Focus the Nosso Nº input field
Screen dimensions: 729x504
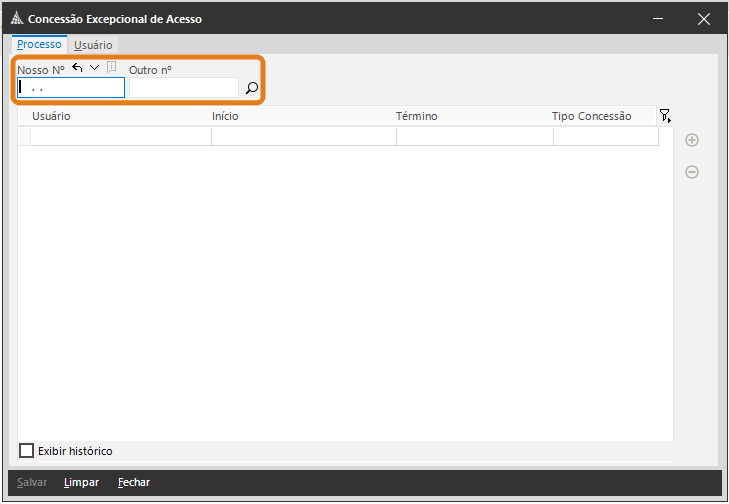[x=71, y=88]
